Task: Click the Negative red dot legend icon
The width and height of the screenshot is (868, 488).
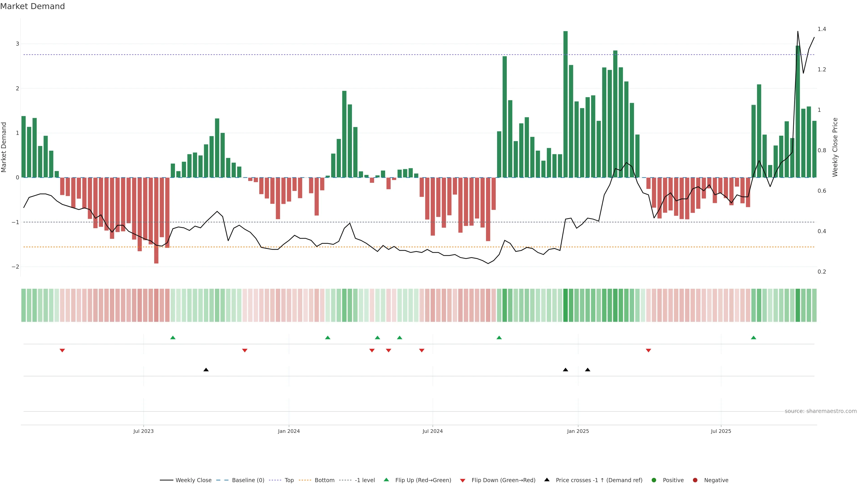Action: [695, 480]
